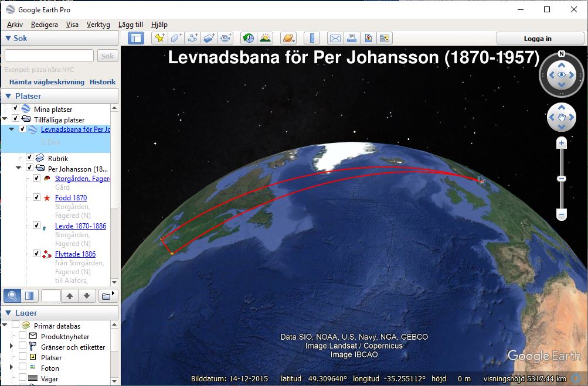
Task: Toggle the sidebar visibility toolbar button
Action: click(136, 38)
